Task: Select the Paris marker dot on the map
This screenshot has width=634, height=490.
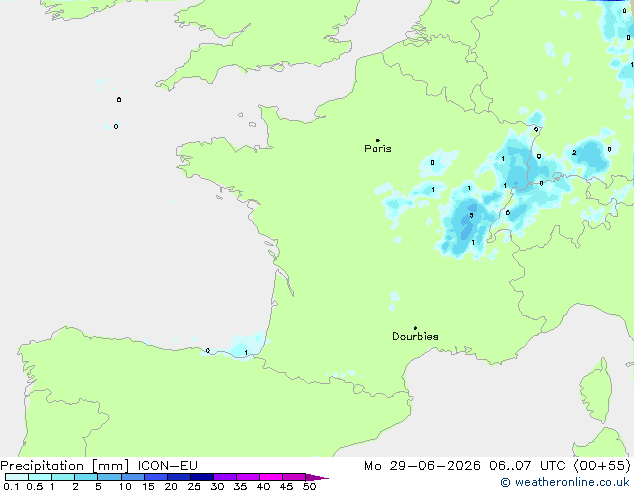Action: coord(378,140)
